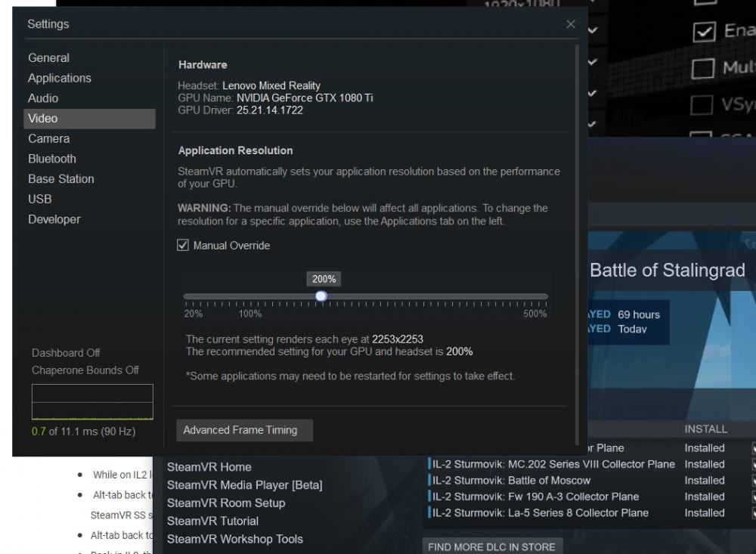Click the slider track near 500%
The width and height of the screenshot is (756, 554).
coord(545,296)
